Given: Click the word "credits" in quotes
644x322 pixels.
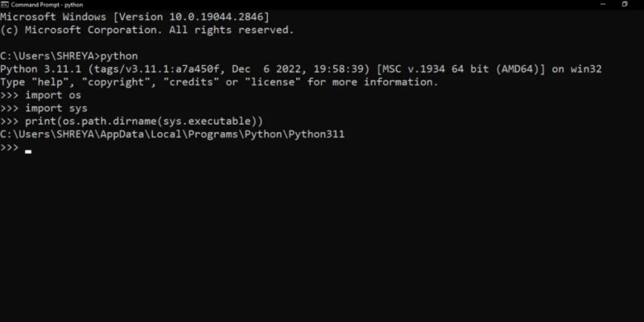Looking at the screenshot, I should (191, 82).
